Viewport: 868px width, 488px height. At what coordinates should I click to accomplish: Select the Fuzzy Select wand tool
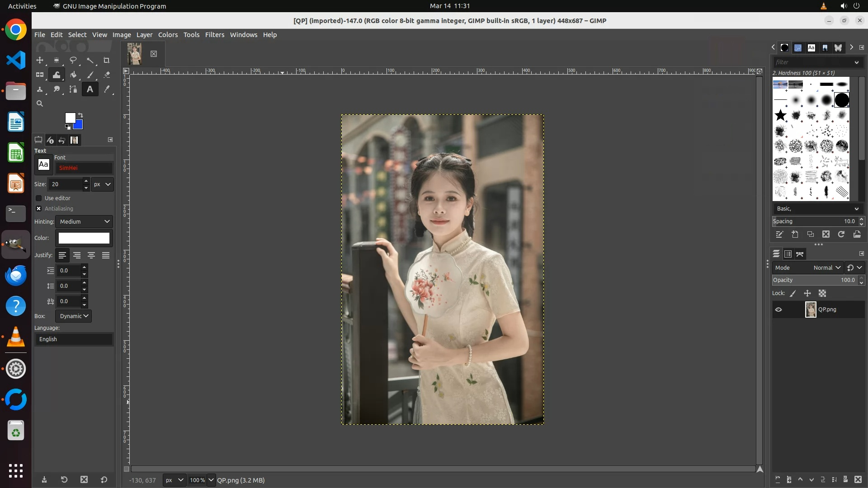point(90,60)
